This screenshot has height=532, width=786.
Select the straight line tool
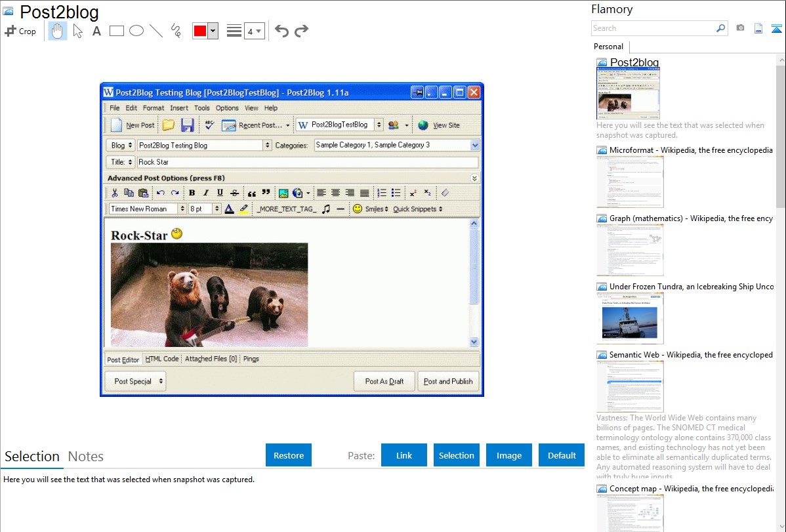pyautogui.click(x=156, y=31)
